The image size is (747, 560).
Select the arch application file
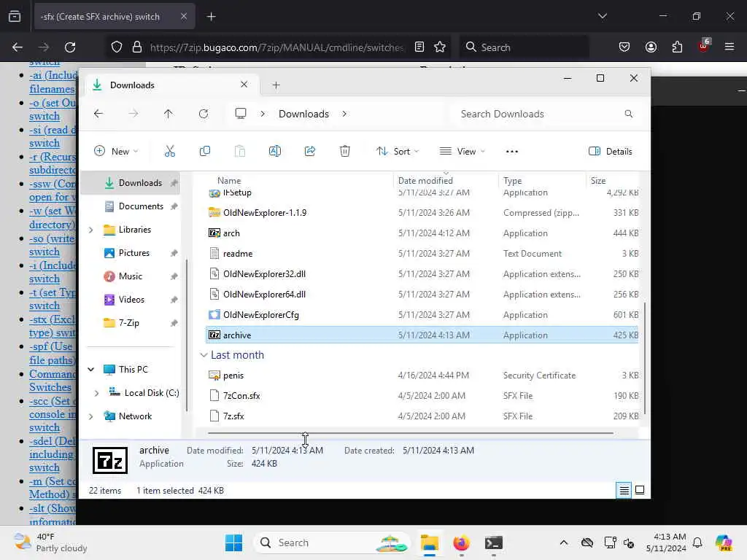click(x=422, y=233)
